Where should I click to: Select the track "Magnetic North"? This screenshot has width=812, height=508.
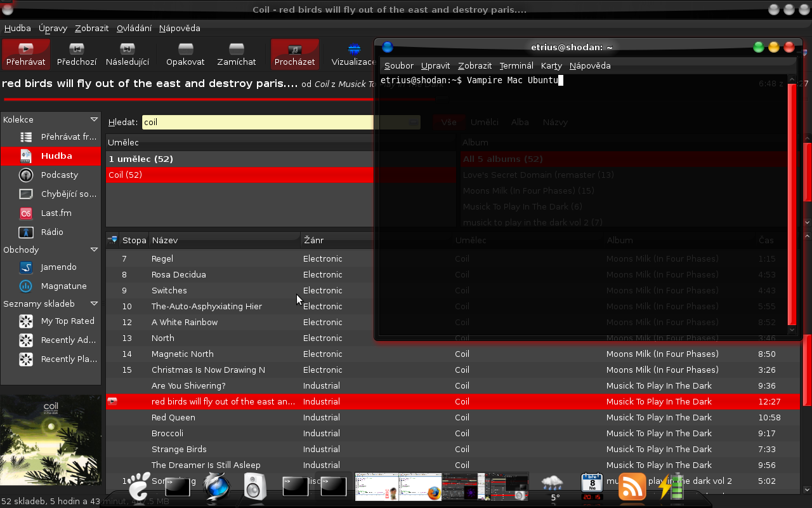pyautogui.click(x=453, y=354)
